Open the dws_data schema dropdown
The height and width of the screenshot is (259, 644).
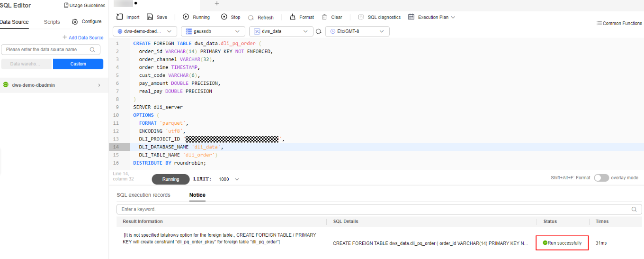[281, 31]
